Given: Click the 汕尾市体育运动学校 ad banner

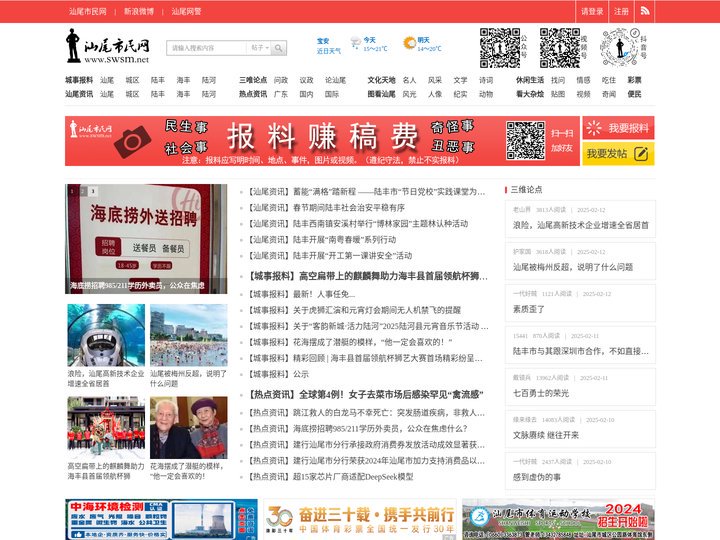Looking at the screenshot, I should 558,519.
